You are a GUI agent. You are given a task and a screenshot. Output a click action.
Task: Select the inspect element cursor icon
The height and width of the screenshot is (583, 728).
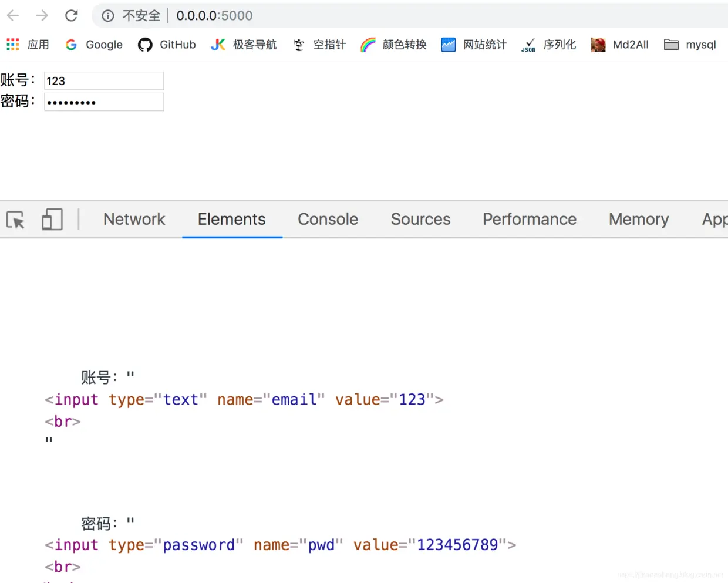pyautogui.click(x=16, y=220)
